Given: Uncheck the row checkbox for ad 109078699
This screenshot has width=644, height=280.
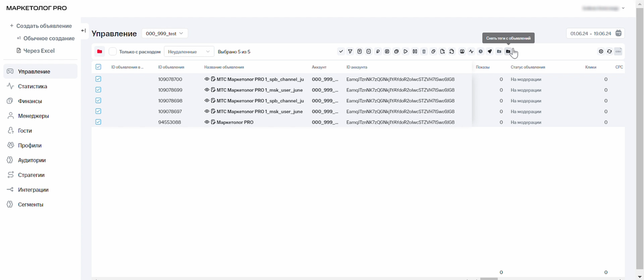Looking at the screenshot, I should click(98, 90).
